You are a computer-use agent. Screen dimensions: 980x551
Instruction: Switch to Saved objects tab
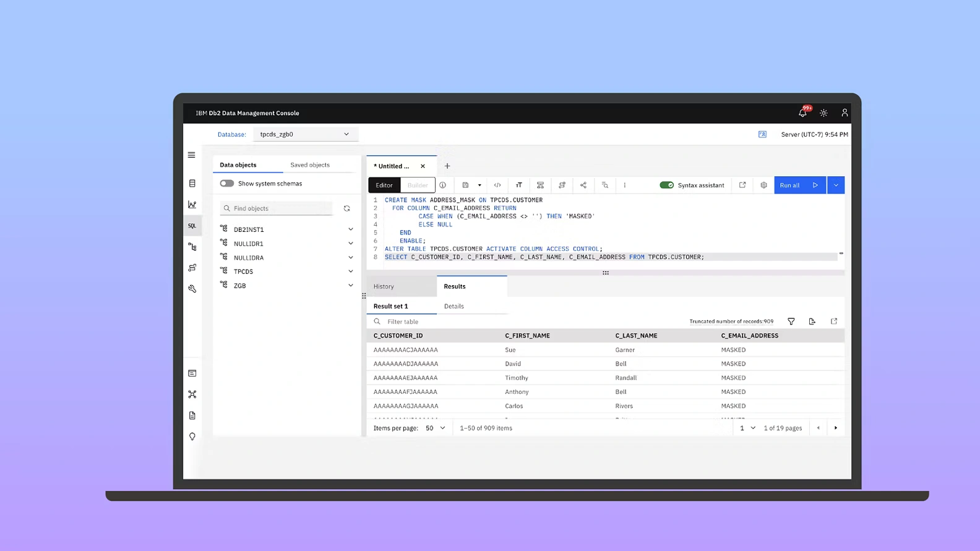pos(310,165)
